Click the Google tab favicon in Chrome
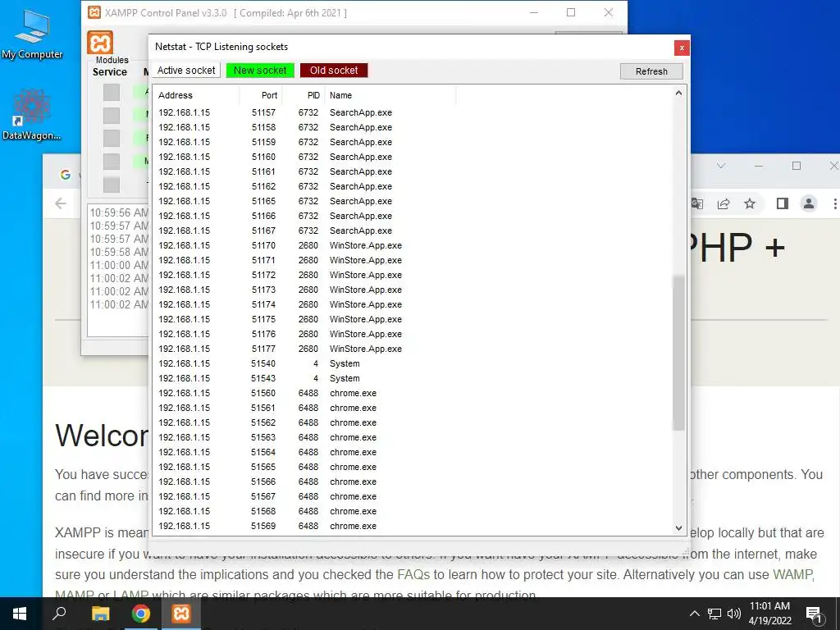The width and height of the screenshot is (840, 630). pos(66,175)
